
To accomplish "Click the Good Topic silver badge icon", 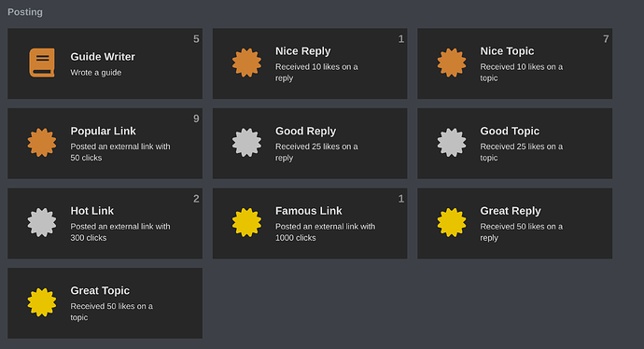I will pos(452,143).
